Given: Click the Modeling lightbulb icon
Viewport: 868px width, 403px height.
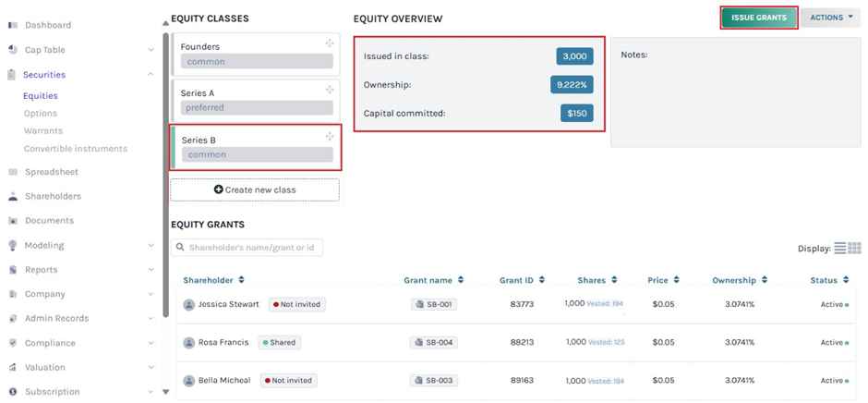Looking at the screenshot, I should pos(13,245).
